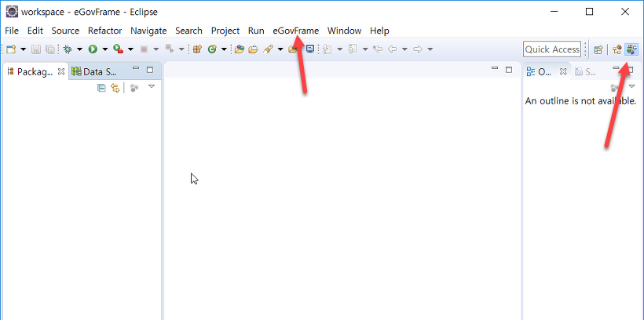Launch Debug with the green bug icon
Image resolution: width=644 pixels, height=320 pixels.
(68, 49)
